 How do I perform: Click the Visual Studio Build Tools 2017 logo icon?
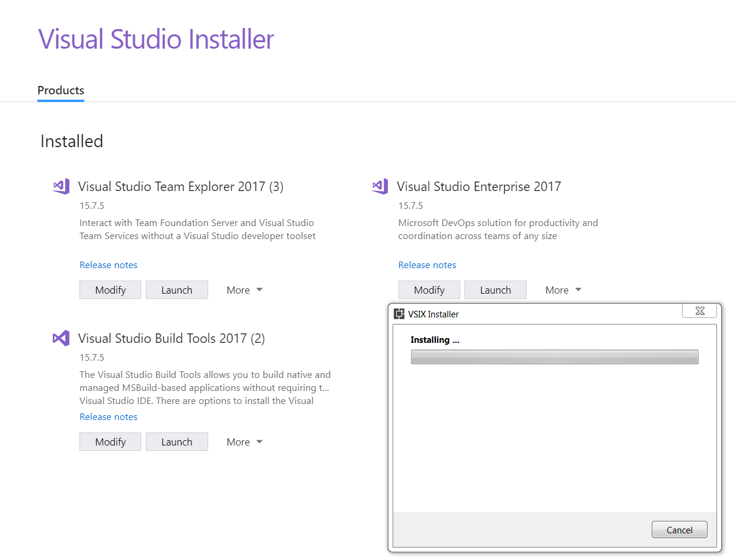point(61,338)
